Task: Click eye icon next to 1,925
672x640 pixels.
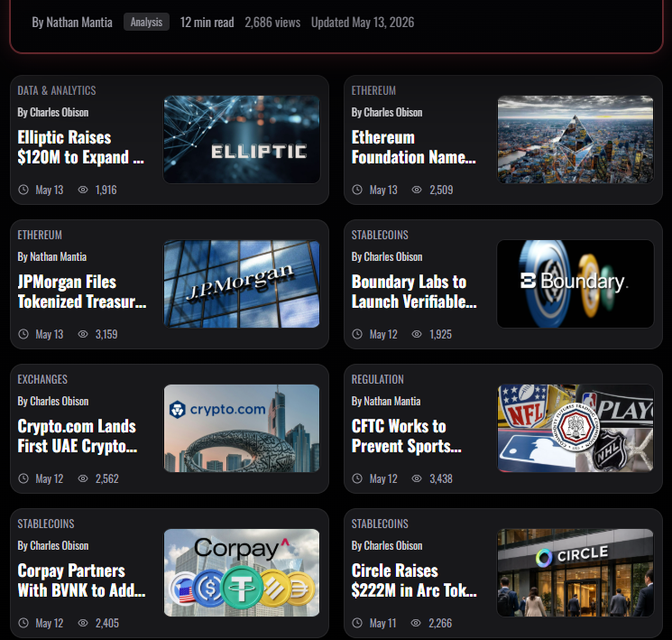Action: click(417, 334)
